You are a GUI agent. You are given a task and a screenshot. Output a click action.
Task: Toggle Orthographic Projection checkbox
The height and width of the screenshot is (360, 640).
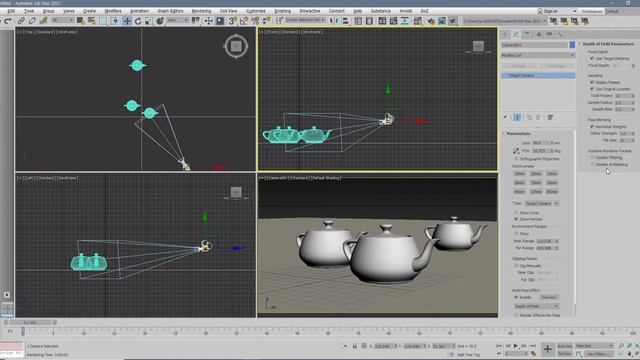coord(516,158)
